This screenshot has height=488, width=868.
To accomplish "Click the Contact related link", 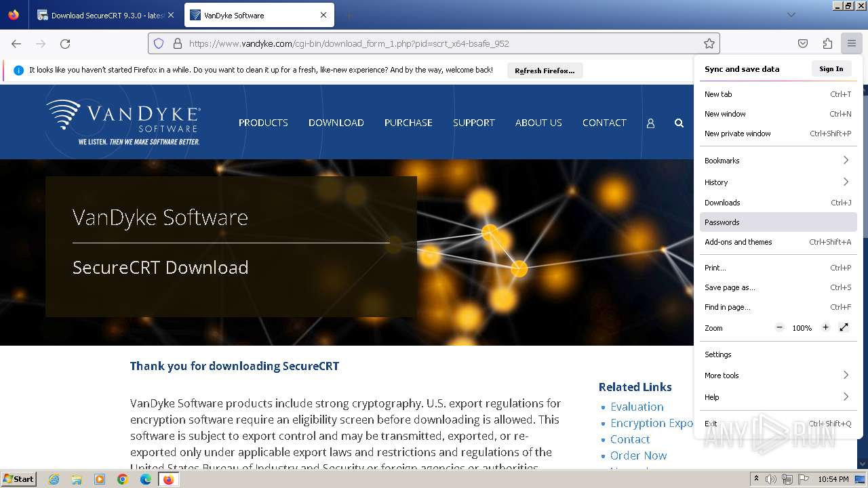I will 630,439.
